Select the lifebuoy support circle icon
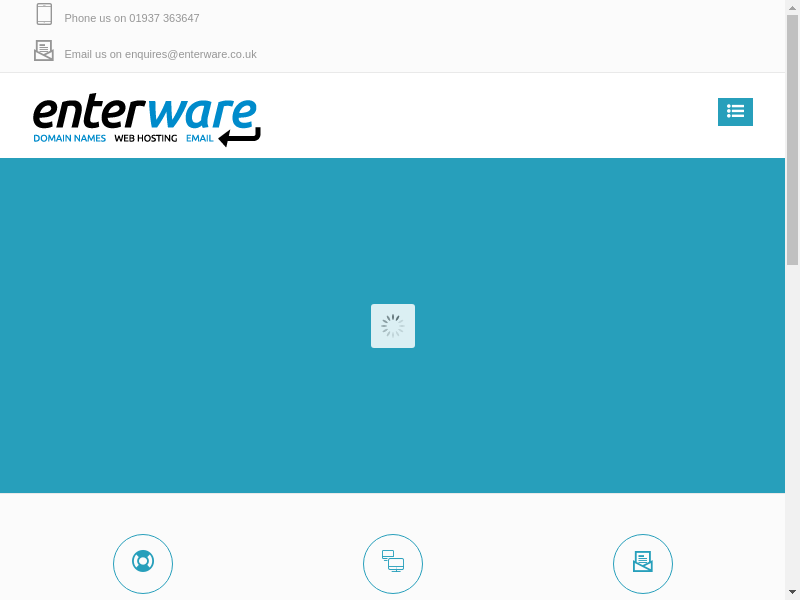 [x=143, y=563]
